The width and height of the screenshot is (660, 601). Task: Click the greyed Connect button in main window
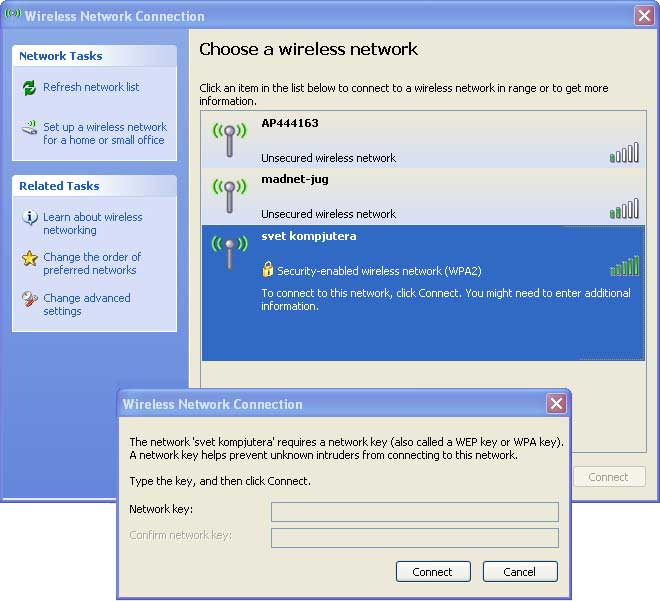tap(609, 477)
